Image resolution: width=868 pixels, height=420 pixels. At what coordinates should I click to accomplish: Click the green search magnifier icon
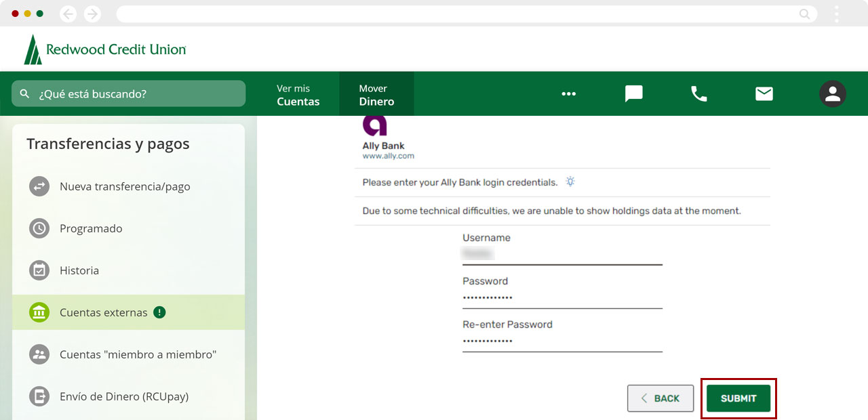pyautogui.click(x=25, y=93)
